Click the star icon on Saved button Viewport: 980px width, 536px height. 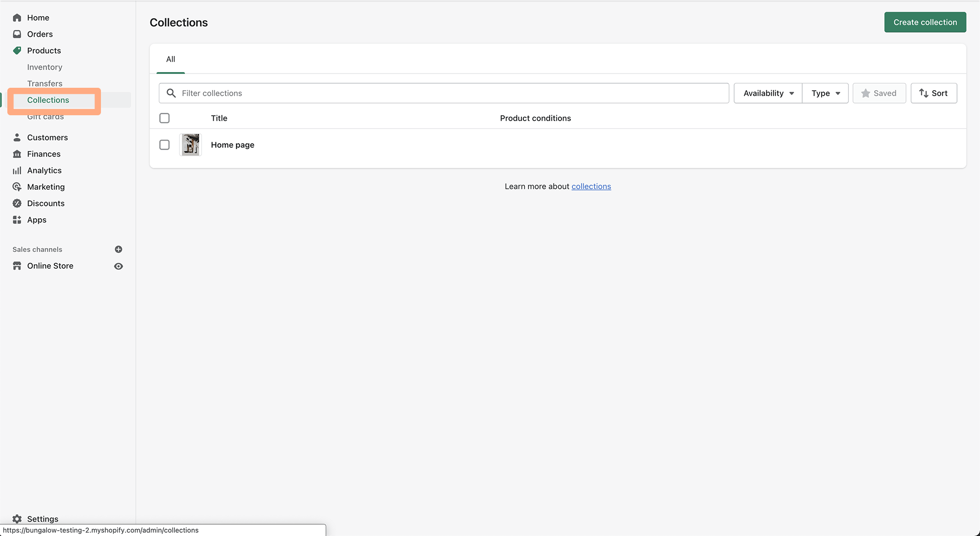866,93
